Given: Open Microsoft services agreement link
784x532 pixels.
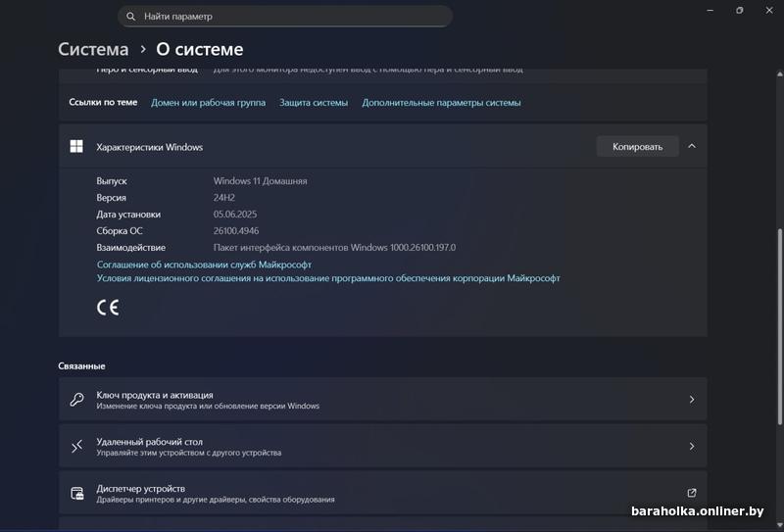Looking at the screenshot, I should 204,265.
